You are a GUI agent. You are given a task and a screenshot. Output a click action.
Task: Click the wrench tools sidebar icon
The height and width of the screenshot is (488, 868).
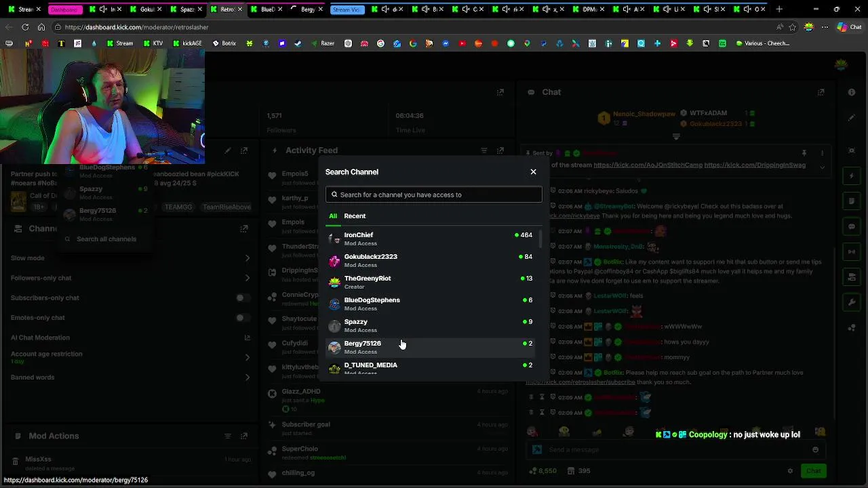coord(852,302)
